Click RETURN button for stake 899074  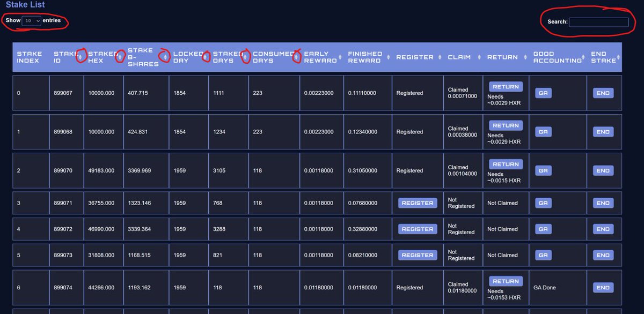pos(506,281)
